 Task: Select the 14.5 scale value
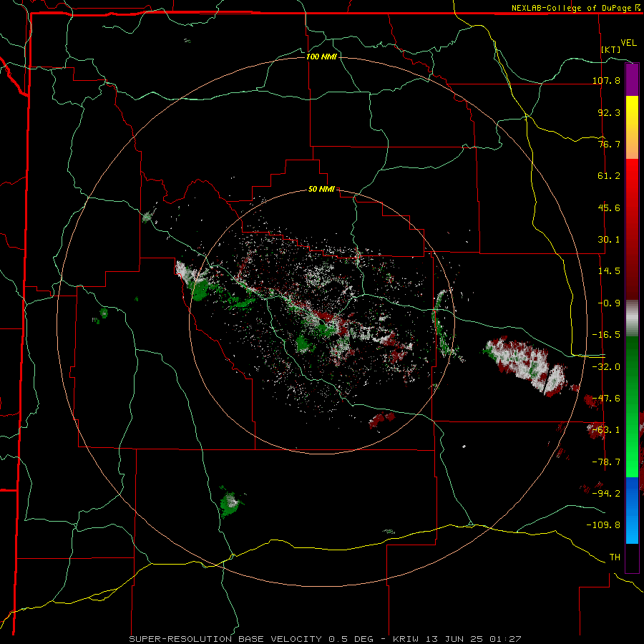click(609, 271)
